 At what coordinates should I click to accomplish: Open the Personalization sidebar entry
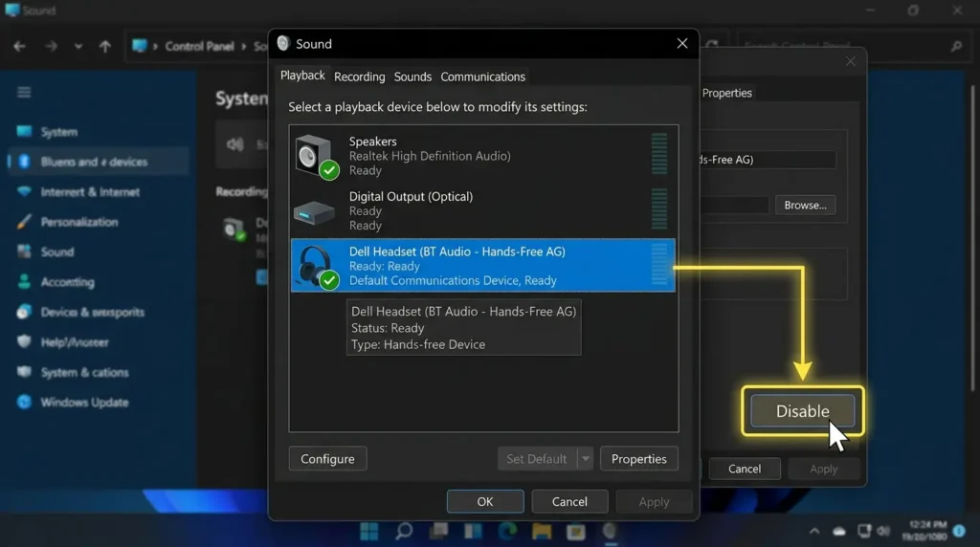(78, 222)
